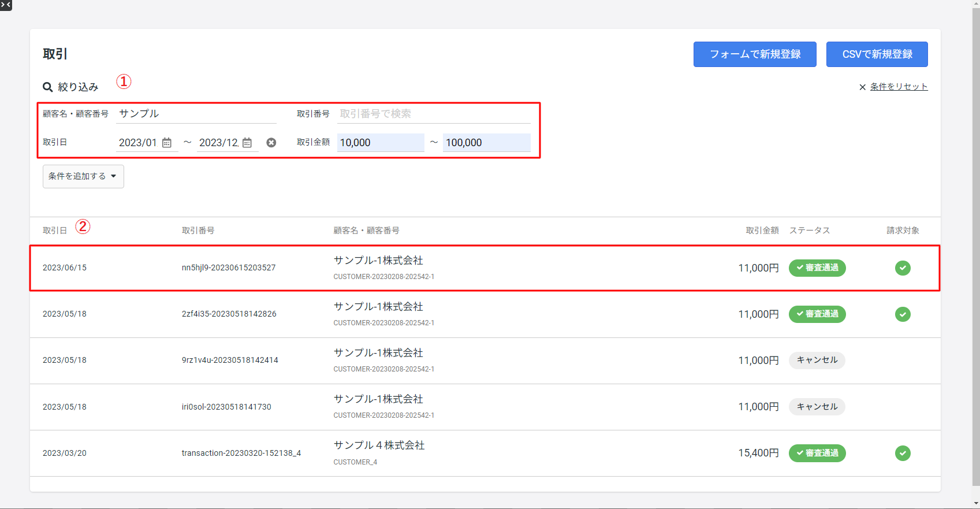Click 審査通過 badge in 2023/06/15 row
The height and width of the screenshot is (509, 980).
pyautogui.click(x=817, y=268)
